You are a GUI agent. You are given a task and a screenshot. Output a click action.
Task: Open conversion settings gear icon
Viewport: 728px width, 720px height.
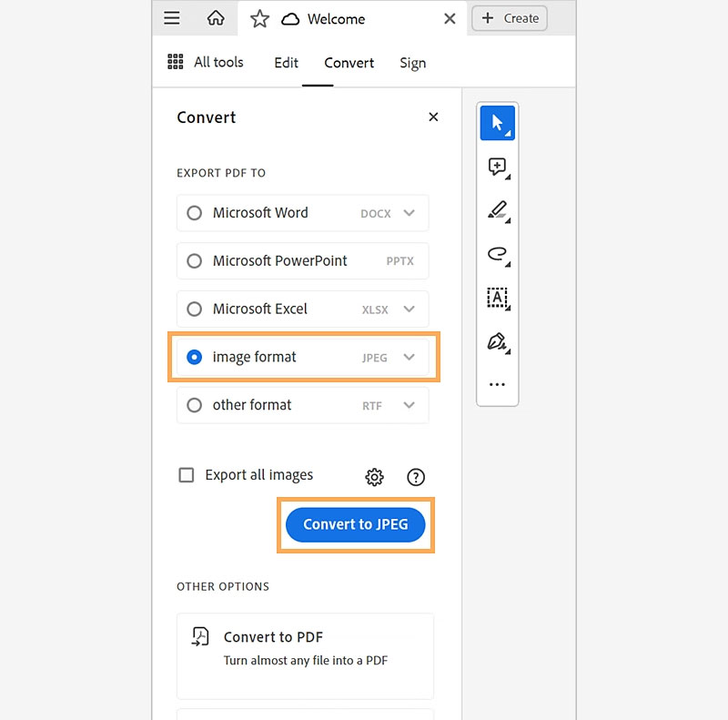pos(374,477)
